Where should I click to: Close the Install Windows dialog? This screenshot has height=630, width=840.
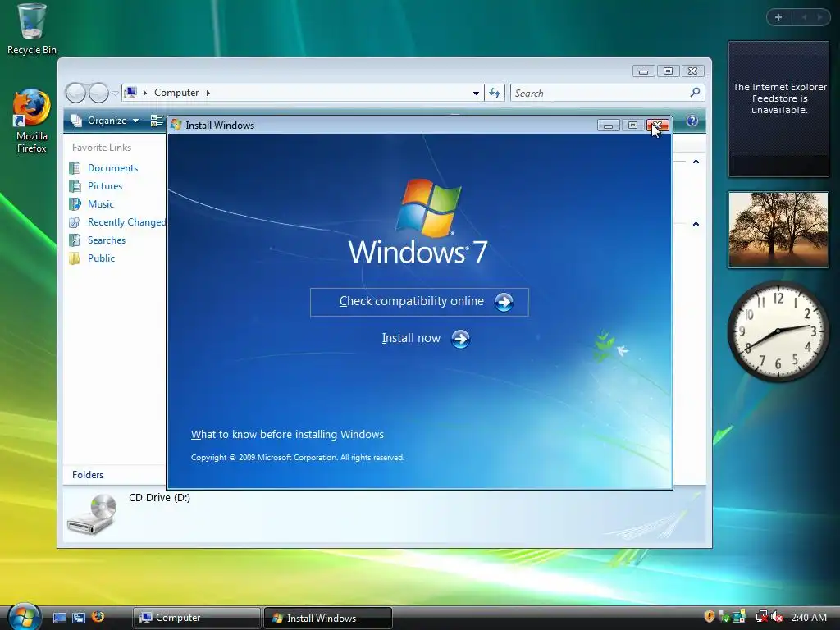pos(658,126)
